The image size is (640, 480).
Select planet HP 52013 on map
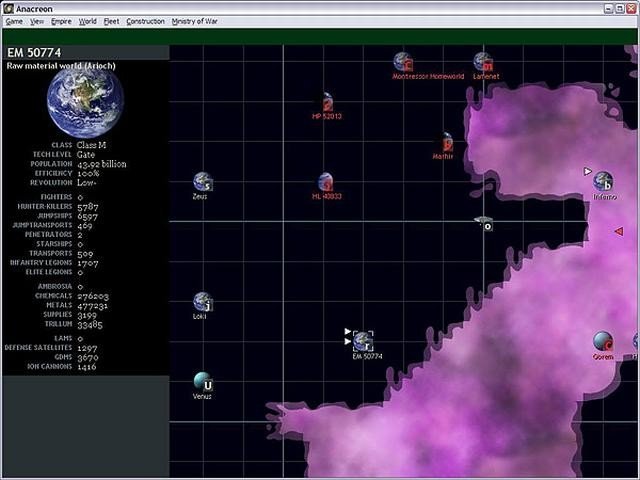click(x=327, y=101)
